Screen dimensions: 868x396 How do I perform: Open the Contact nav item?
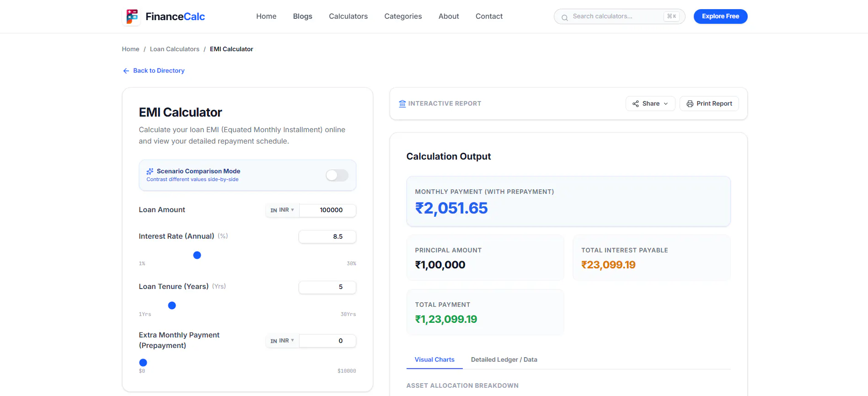(489, 16)
